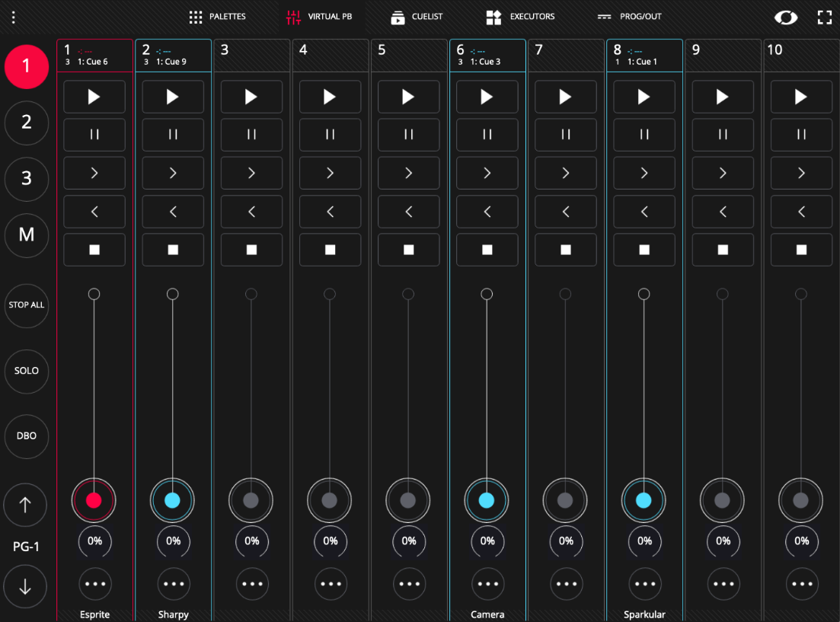Stop playback 1
The height and width of the screenshot is (622, 840).
pyautogui.click(x=94, y=250)
